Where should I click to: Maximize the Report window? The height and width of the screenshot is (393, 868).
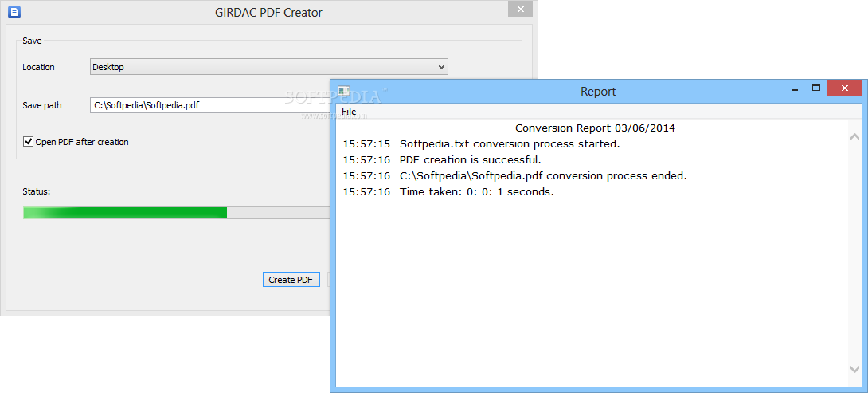coord(815,88)
